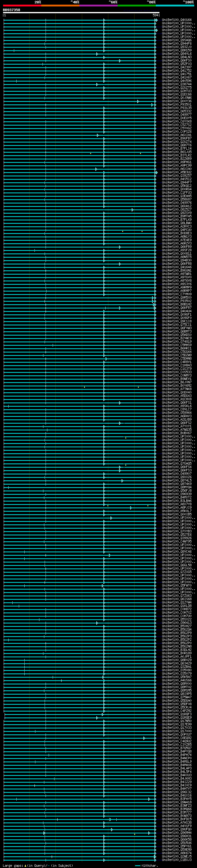
Task: Select the UniRef100_O82527 label
Action: pos(177,210)
